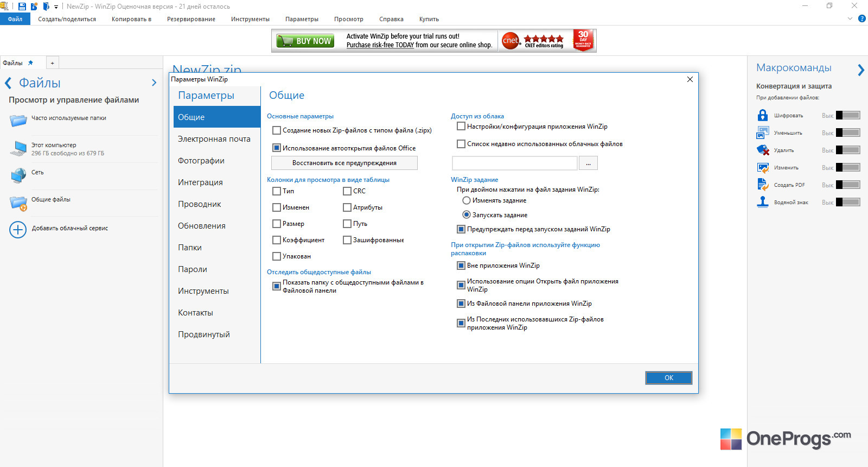Open the Создать/поделиться ribbon tab

coord(67,19)
